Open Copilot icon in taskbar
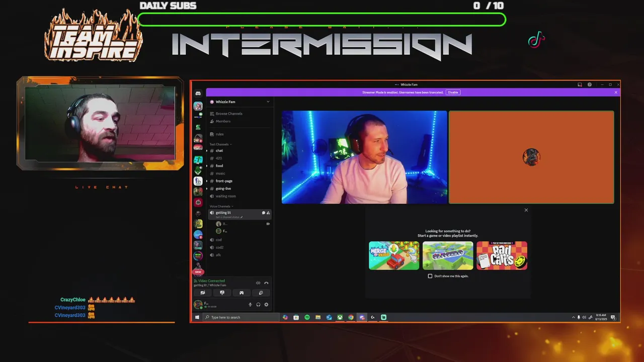 285,317
